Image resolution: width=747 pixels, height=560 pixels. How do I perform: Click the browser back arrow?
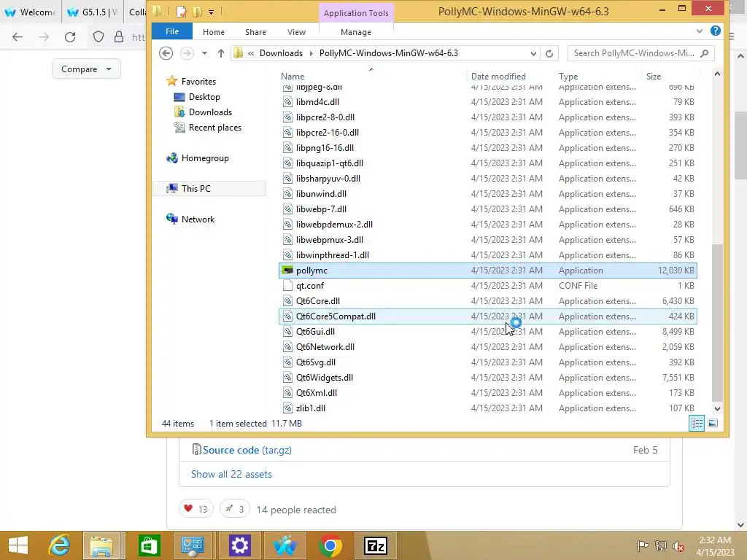[18, 36]
